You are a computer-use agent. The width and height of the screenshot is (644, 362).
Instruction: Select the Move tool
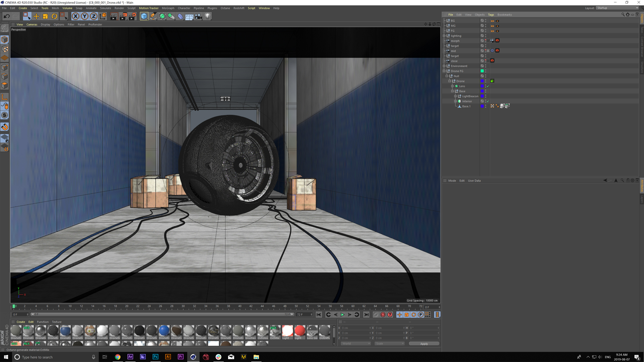[36, 16]
